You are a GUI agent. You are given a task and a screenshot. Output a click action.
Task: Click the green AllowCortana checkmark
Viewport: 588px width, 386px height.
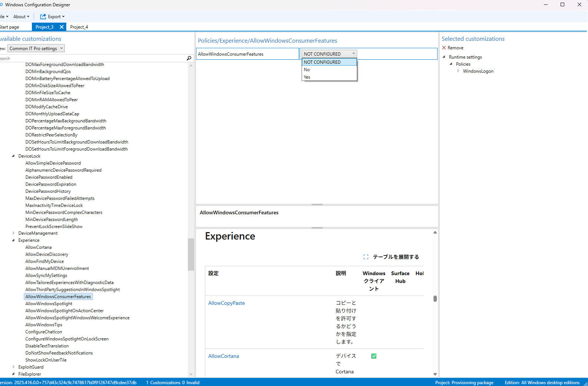374,356
